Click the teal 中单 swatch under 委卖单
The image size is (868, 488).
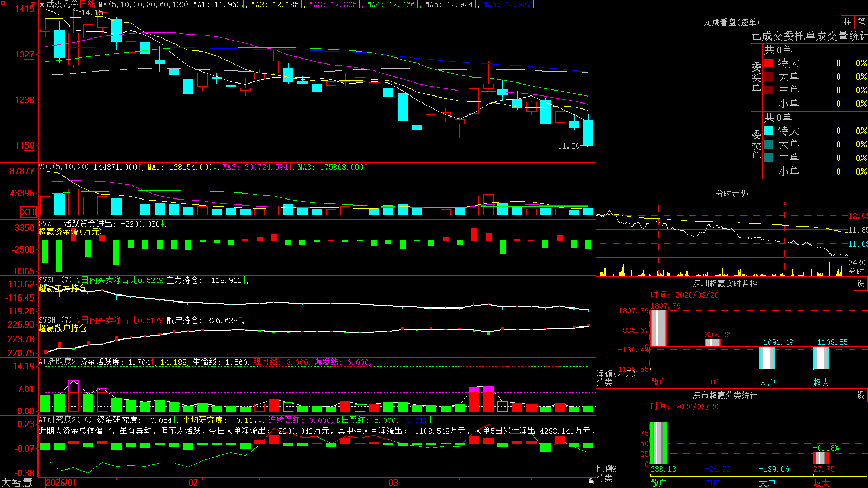[x=768, y=158]
